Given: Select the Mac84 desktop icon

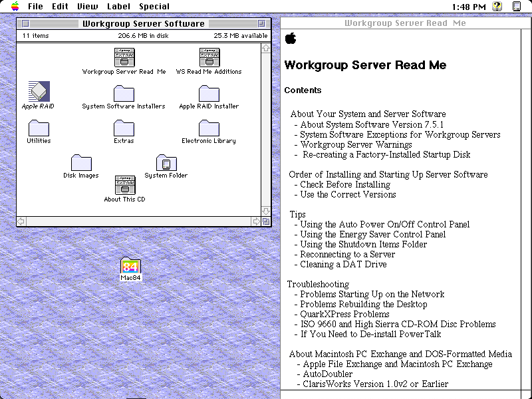Looking at the screenshot, I should 130,265.
